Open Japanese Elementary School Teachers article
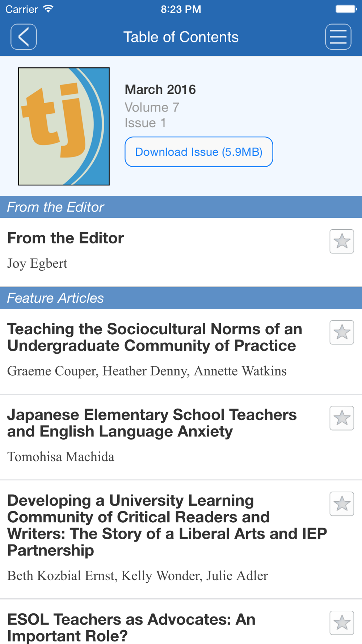 [x=152, y=423]
